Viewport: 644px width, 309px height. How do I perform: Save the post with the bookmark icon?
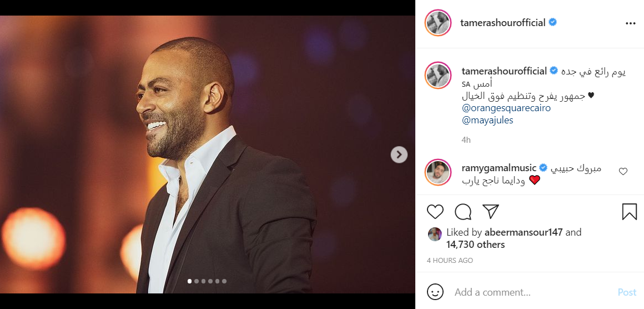(629, 212)
